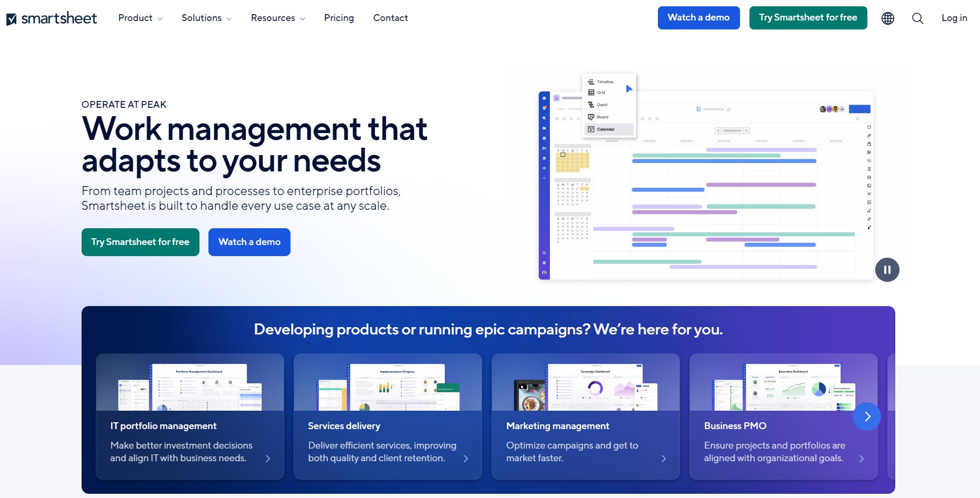Click Watch a demo below the hero headline
The image size is (980, 498).
click(x=249, y=242)
